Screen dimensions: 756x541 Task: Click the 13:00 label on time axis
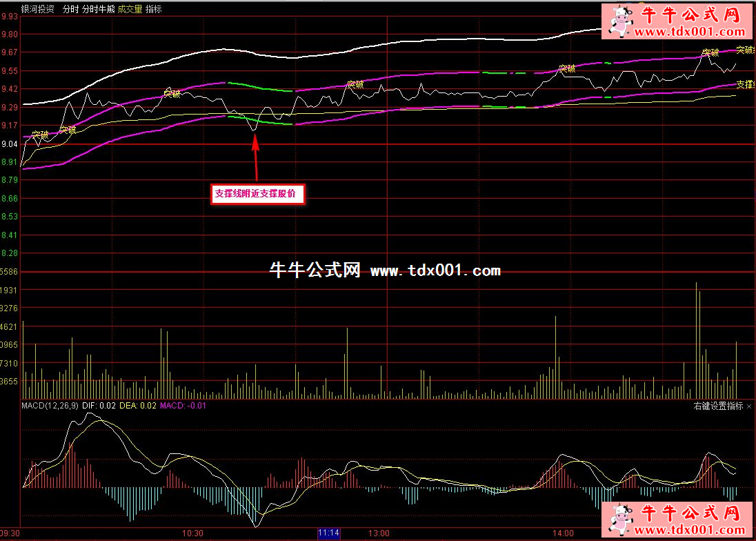(379, 533)
